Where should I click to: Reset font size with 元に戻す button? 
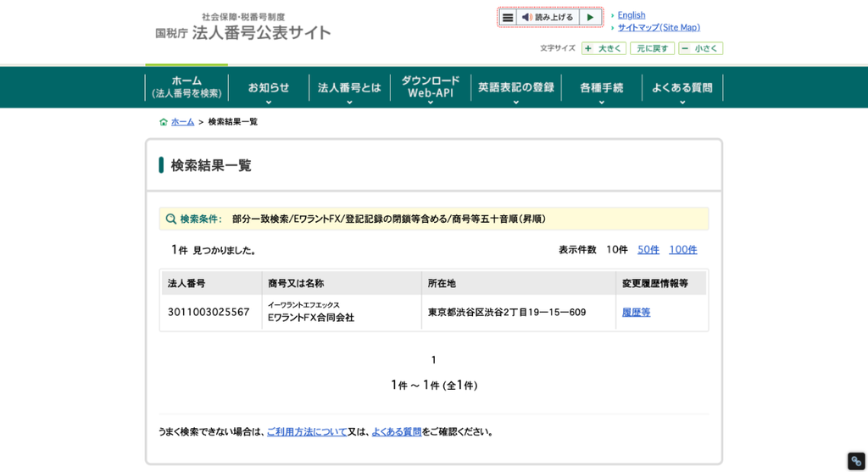pos(652,48)
